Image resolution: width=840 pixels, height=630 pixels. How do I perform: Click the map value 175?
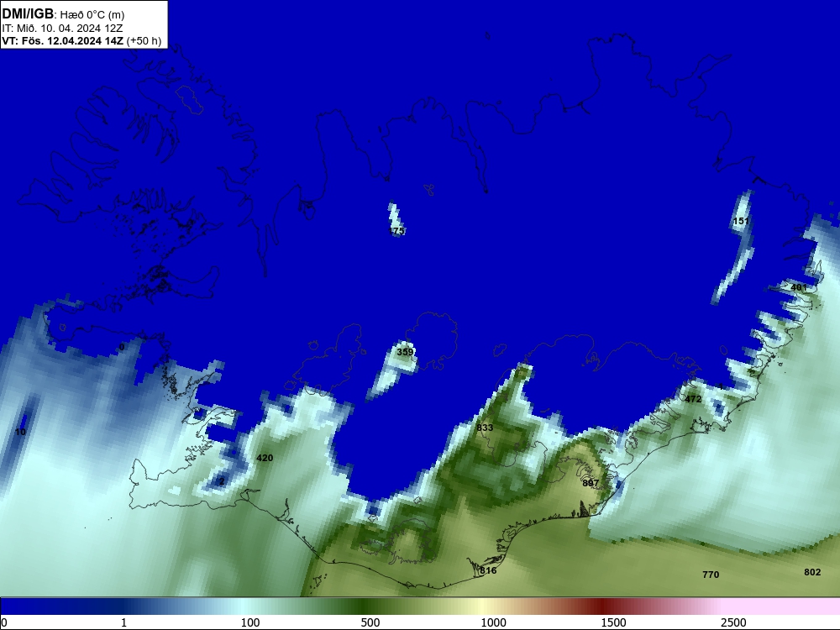(x=396, y=231)
